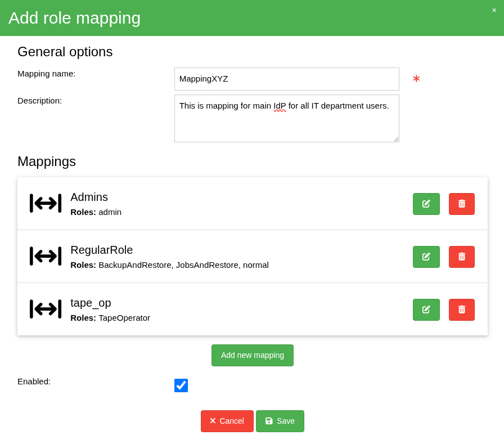Edit the tape_op mapping

click(x=426, y=310)
